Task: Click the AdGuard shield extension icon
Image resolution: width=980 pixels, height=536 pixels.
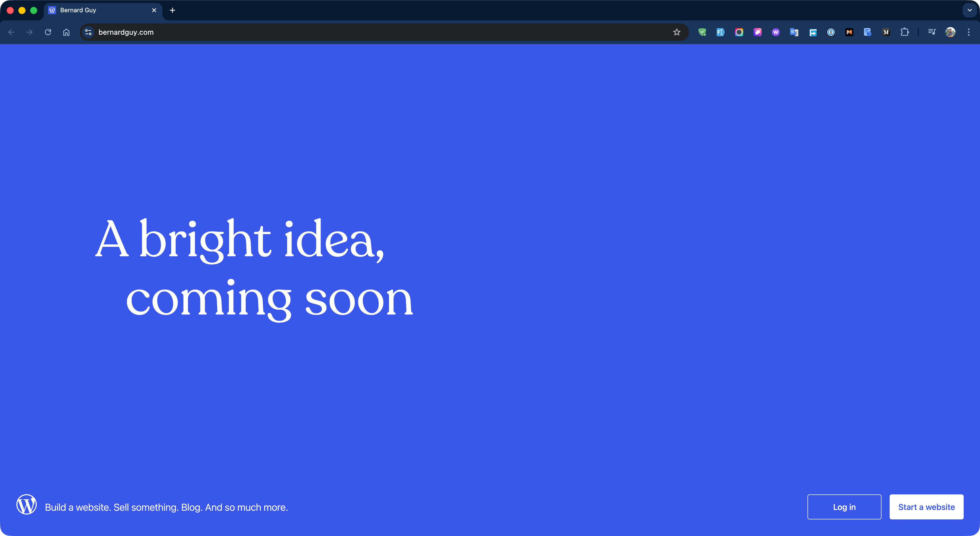Action: point(702,32)
